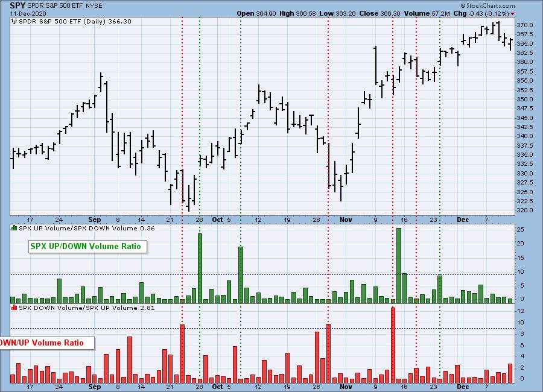Click the 365.0 price axis label

click(525, 43)
